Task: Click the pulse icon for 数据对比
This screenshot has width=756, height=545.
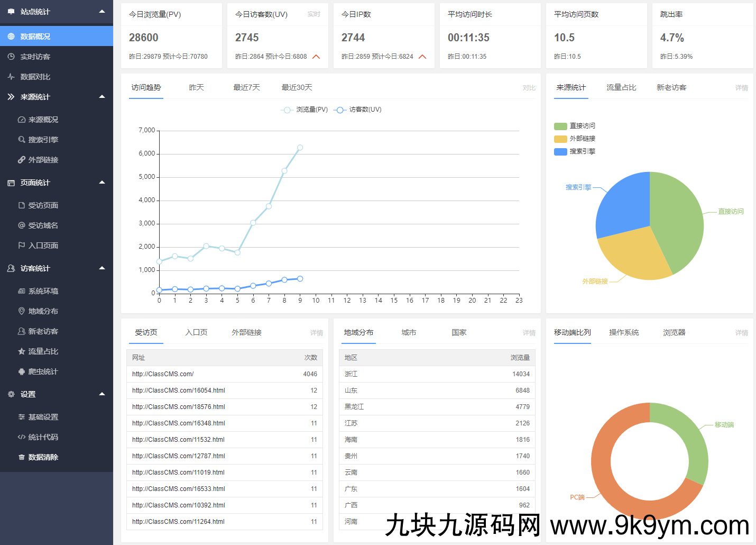Action: 11,77
